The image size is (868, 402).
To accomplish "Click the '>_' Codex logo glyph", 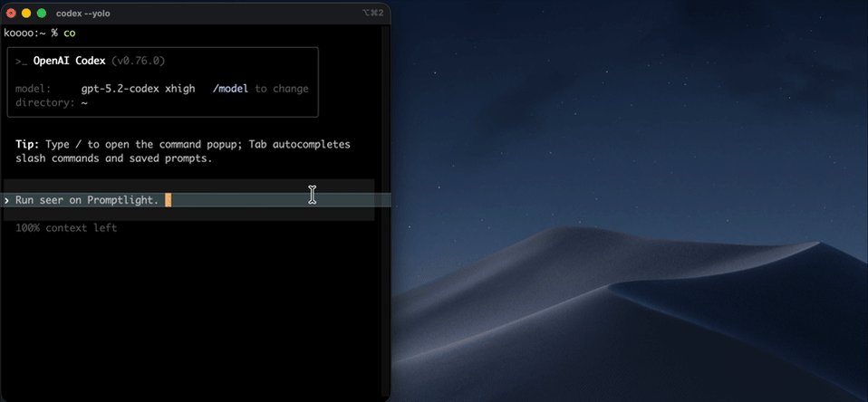I will pos(21,62).
